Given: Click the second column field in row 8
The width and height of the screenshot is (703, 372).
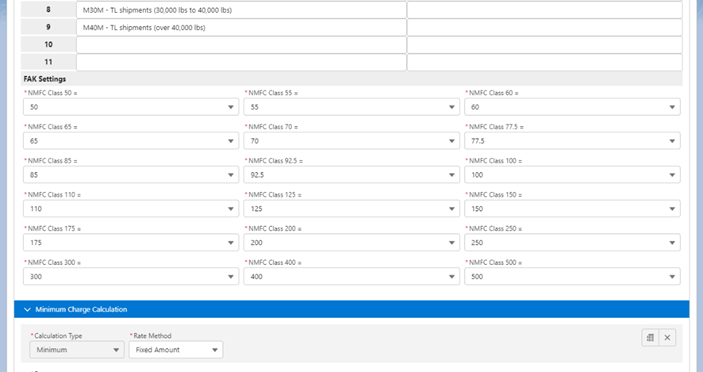Looking at the screenshot, I should (545, 10).
